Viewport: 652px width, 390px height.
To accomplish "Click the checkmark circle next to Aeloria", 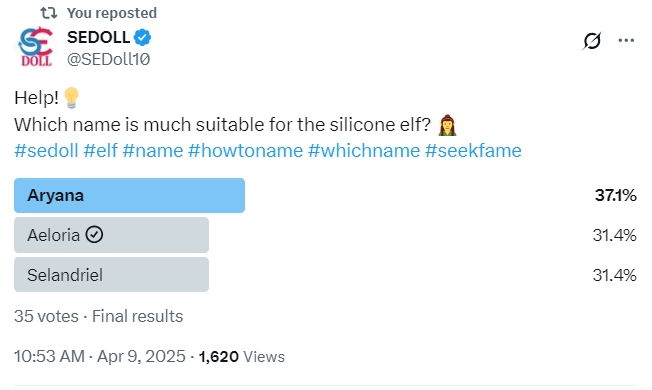I will coord(94,234).
